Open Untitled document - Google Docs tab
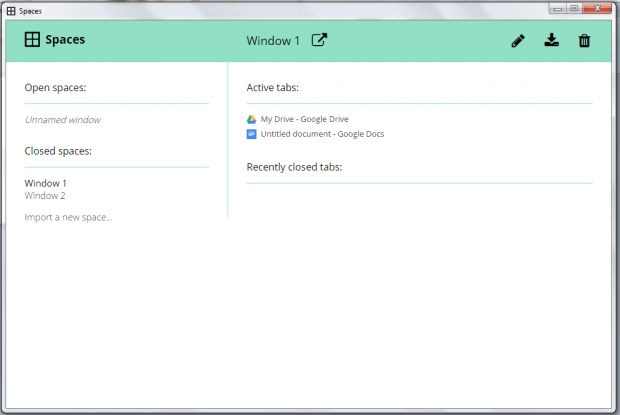This screenshot has height=415, width=620. pyautogui.click(x=322, y=134)
